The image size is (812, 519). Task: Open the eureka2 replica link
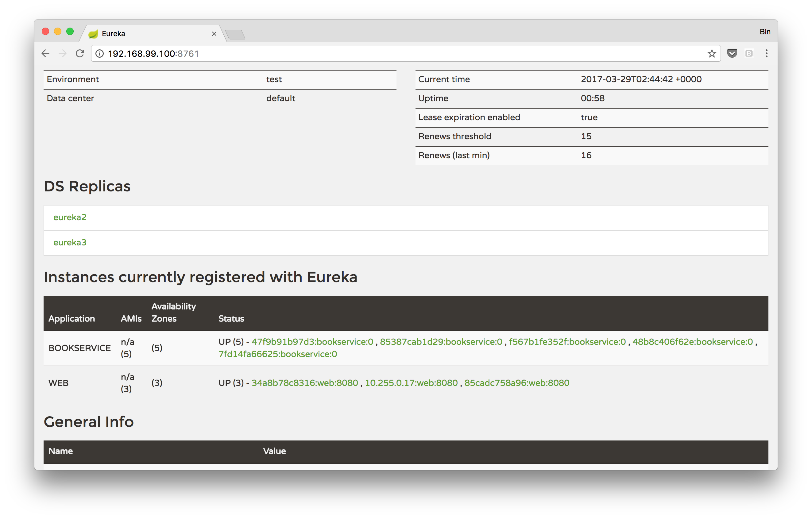[x=70, y=217]
